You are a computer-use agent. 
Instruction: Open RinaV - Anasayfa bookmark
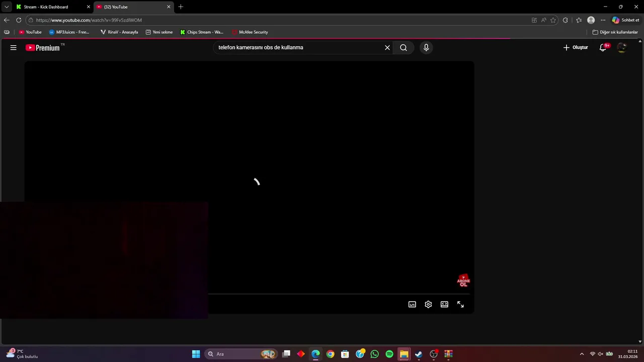point(119,32)
